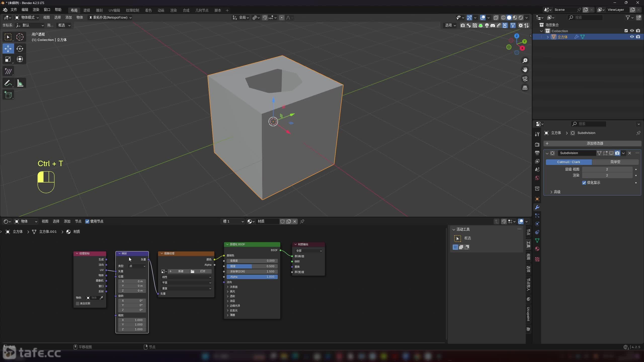Uncheck 使用节点 in shader editor header

pos(87,221)
